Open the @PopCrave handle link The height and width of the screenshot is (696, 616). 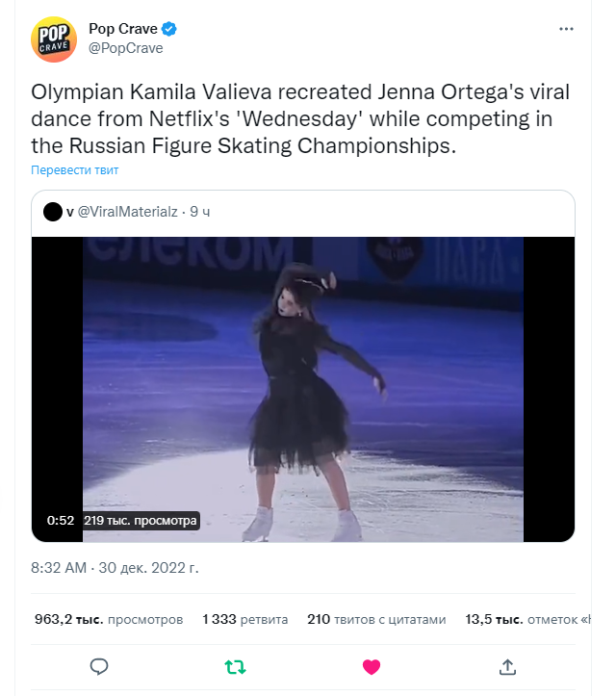pos(126,48)
